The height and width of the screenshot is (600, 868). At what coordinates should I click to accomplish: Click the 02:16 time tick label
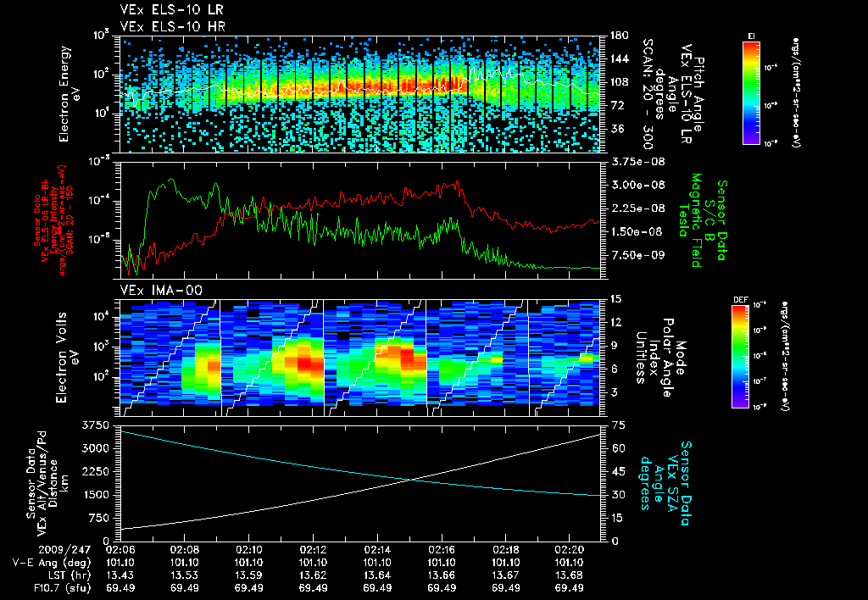pyautogui.click(x=441, y=550)
